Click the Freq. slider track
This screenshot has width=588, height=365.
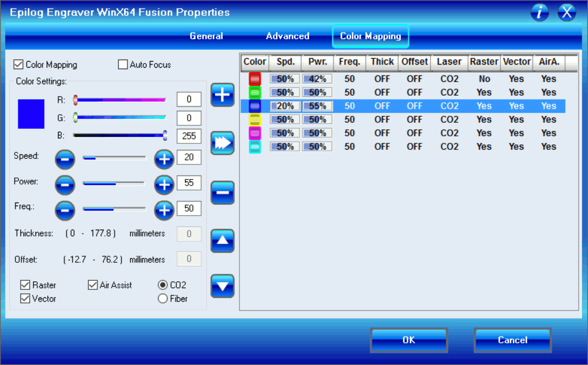[x=114, y=209]
